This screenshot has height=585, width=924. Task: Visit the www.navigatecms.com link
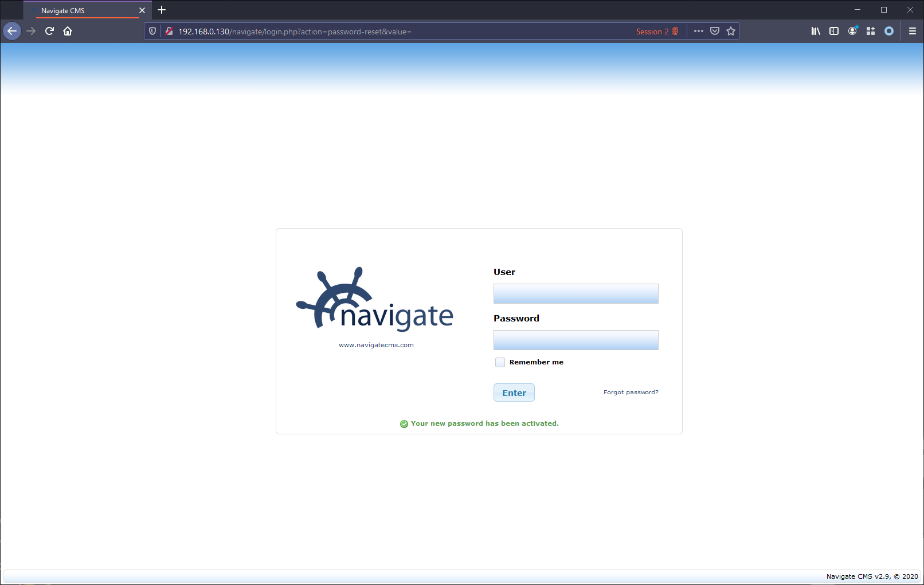click(376, 345)
